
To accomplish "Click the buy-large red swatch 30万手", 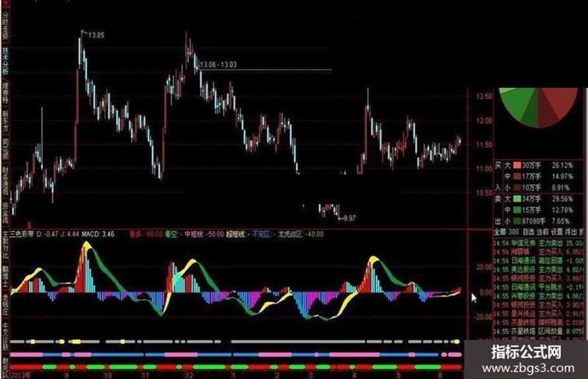I will click(517, 165).
